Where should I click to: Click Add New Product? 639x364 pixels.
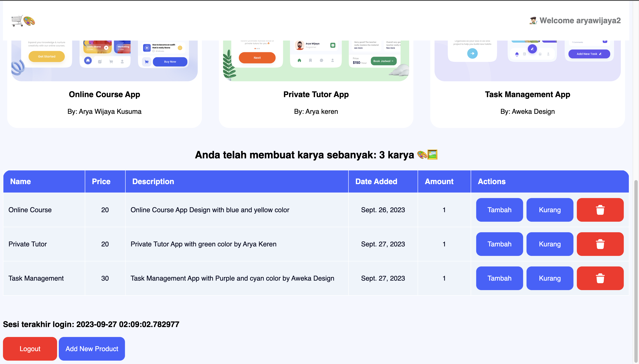(x=92, y=349)
